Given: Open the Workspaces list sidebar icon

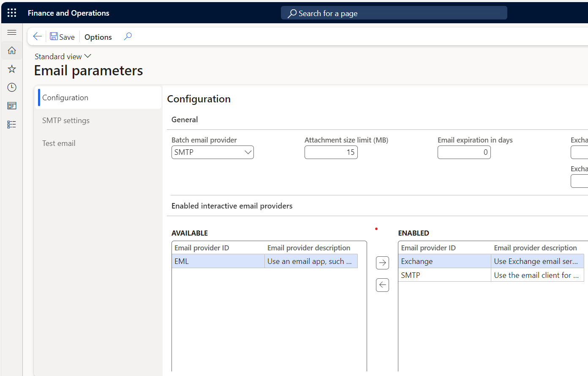Looking at the screenshot, I should click(x=11, y=124).
